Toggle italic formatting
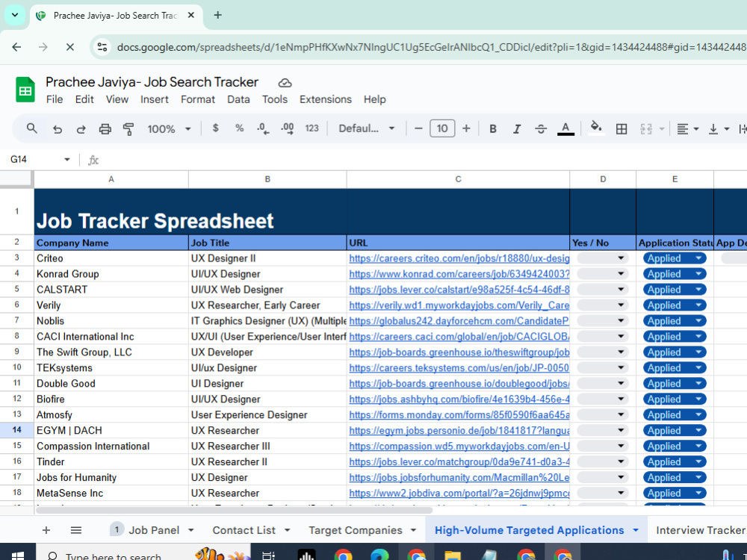 pyautogui.click(x=516, y=128)
